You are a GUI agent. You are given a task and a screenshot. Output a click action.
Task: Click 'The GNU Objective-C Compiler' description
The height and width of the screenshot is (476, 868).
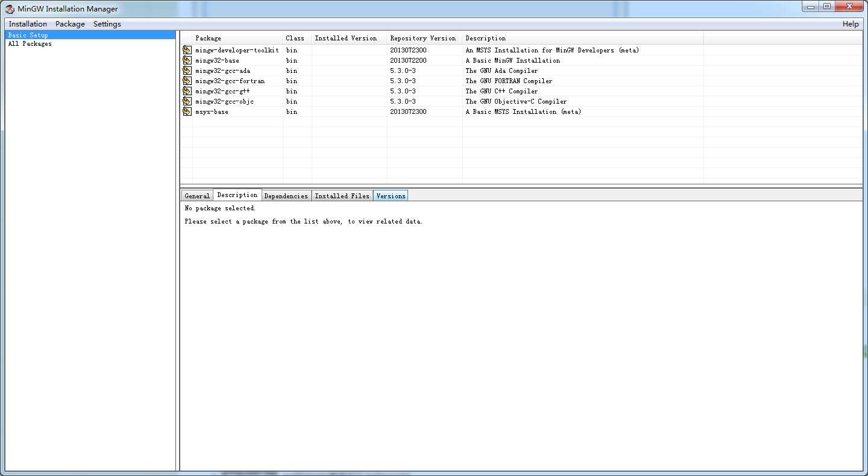(x=516, y=101)
